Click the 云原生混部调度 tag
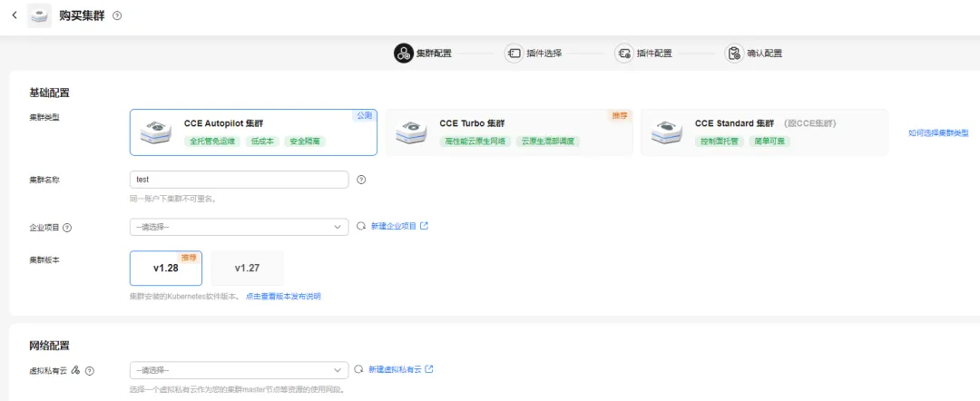Screen dimensions: 980x401 point(547,142)
